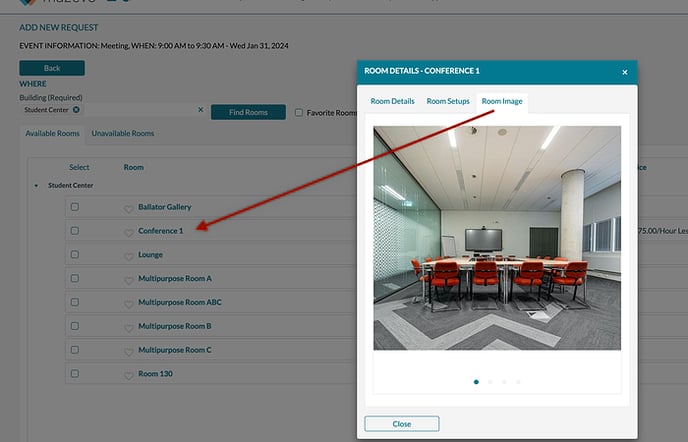Click the Close button in dialog
This screenshot has width=688, height=442.
pos(402,424)
